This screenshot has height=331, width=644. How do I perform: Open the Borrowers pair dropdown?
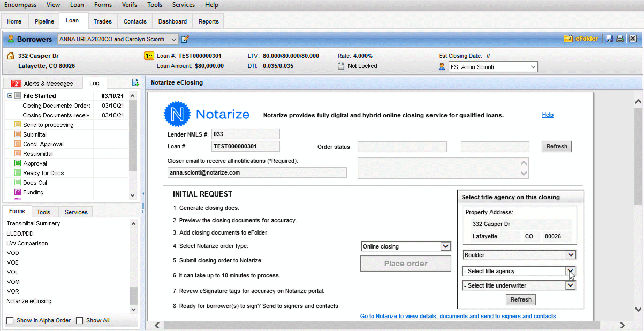tap(174, 39)
